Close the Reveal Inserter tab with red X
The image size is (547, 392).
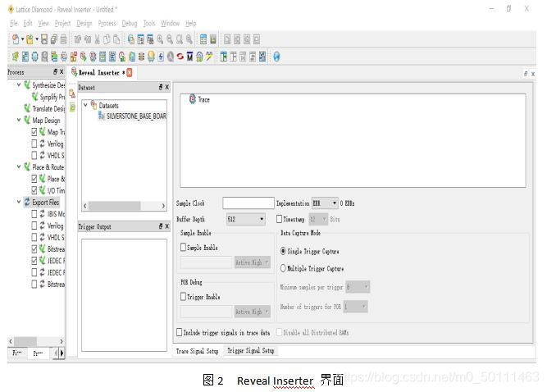(x=130, y=72)
